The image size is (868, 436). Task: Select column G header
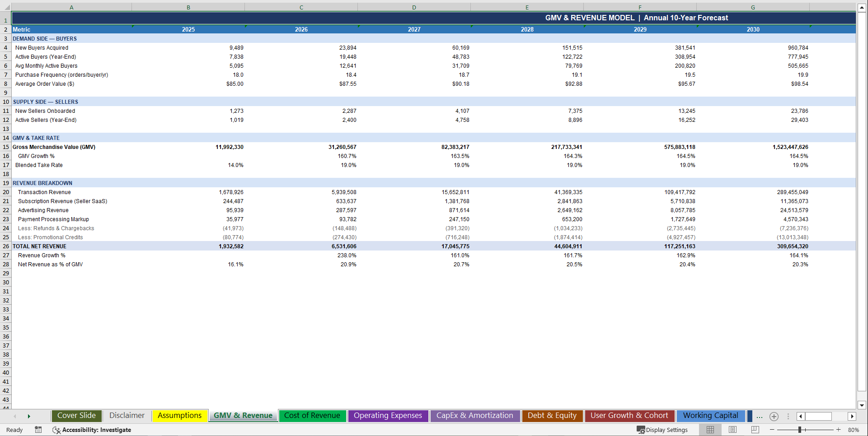tap(753, 7)
